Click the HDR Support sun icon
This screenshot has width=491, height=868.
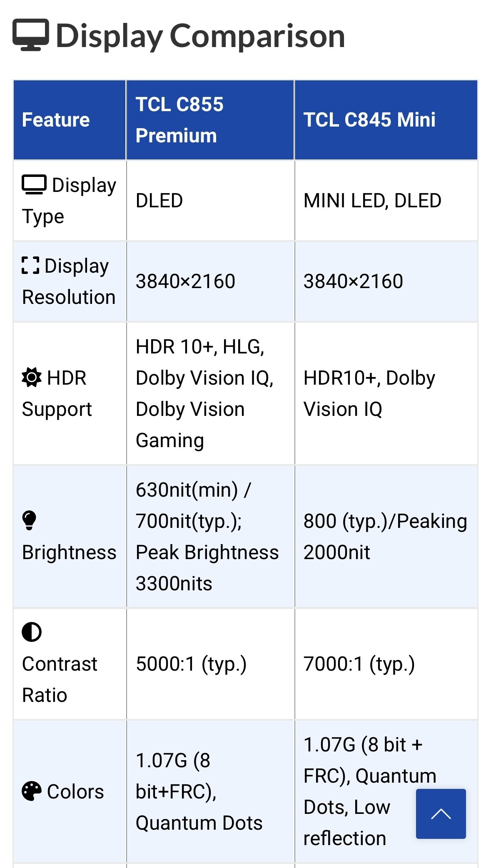32,377
